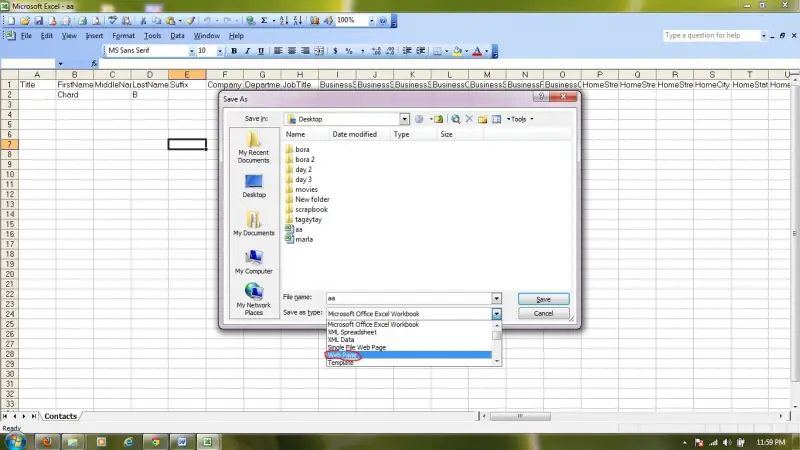800x450 pixels.
Task: Click the Chart Wizard toolbar icon
Action: (315, 20)
